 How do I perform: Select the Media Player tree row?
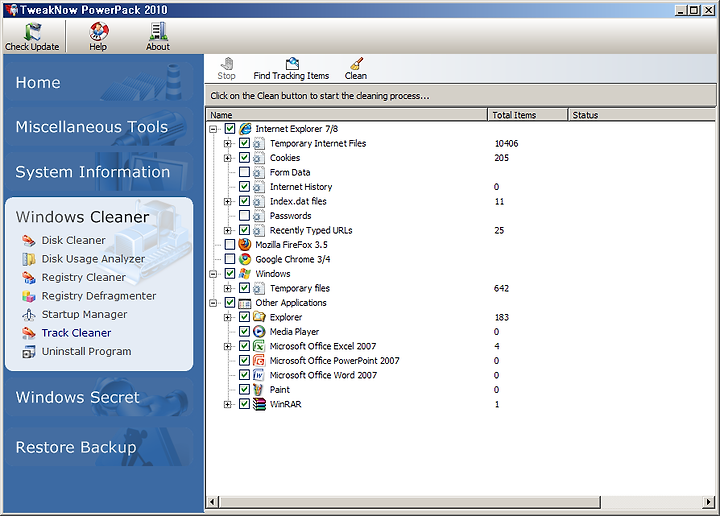pos(294,332)
